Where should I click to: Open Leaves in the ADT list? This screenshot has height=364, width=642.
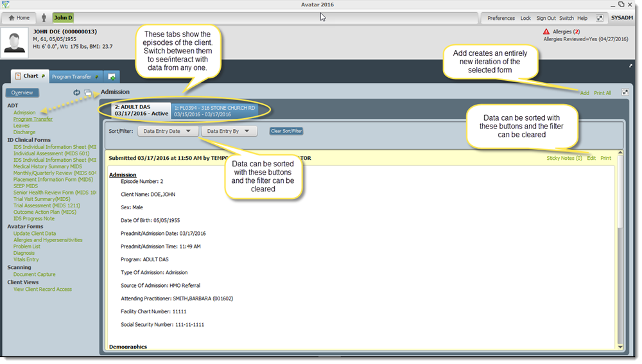pyautogui.click(x=21, y=126)
